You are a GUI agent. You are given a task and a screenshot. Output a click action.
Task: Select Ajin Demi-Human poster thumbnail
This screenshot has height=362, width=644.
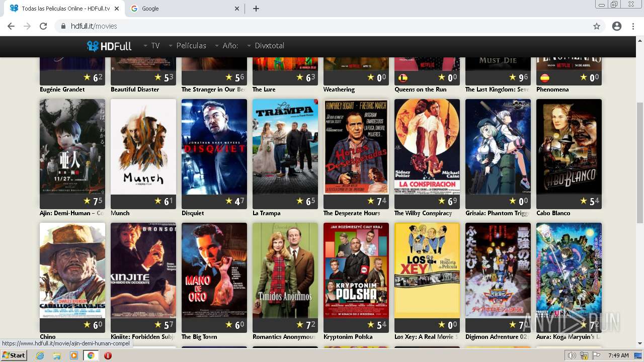(x=72, y=147)
